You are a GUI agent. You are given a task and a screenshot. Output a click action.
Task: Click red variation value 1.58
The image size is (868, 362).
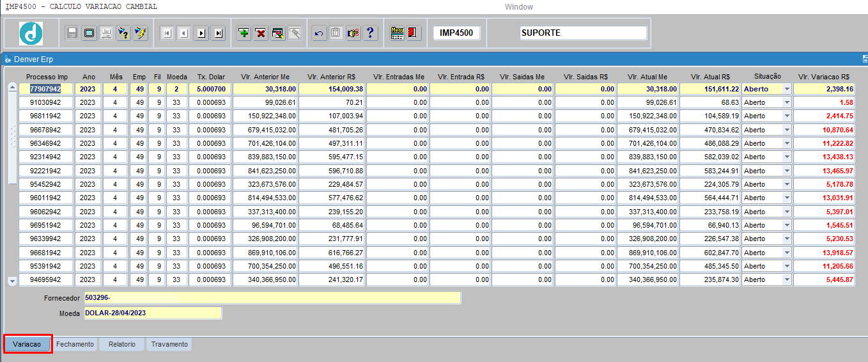[x=824, y=102]
